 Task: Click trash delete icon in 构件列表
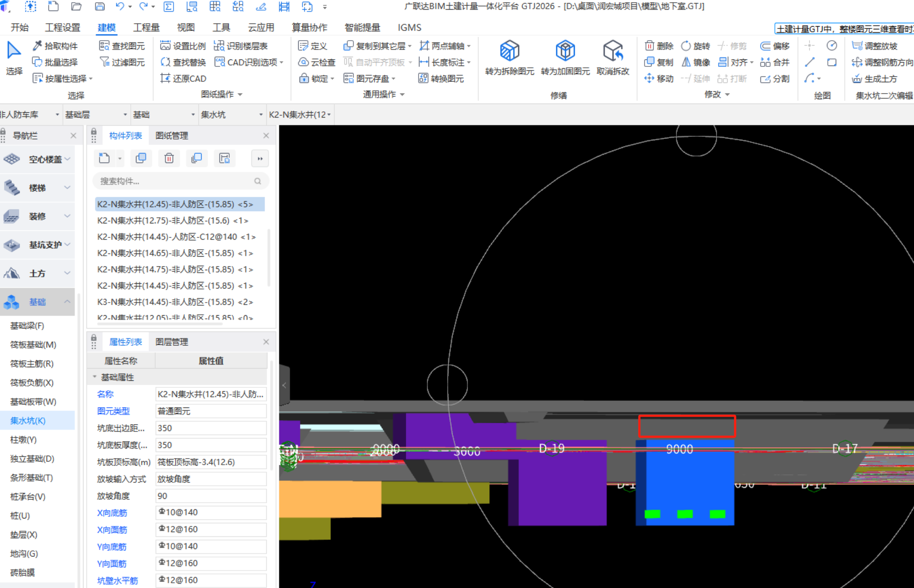coord(169,158)
